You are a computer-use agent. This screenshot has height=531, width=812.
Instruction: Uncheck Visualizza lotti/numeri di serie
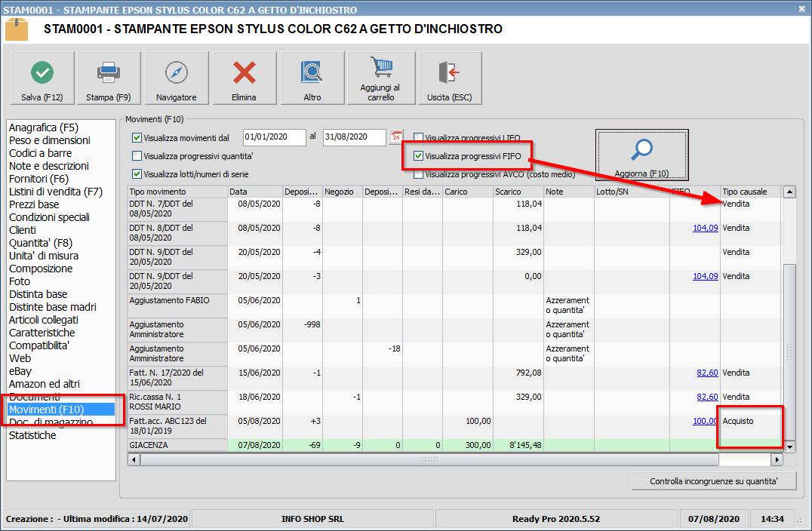[x=137, y=174]
